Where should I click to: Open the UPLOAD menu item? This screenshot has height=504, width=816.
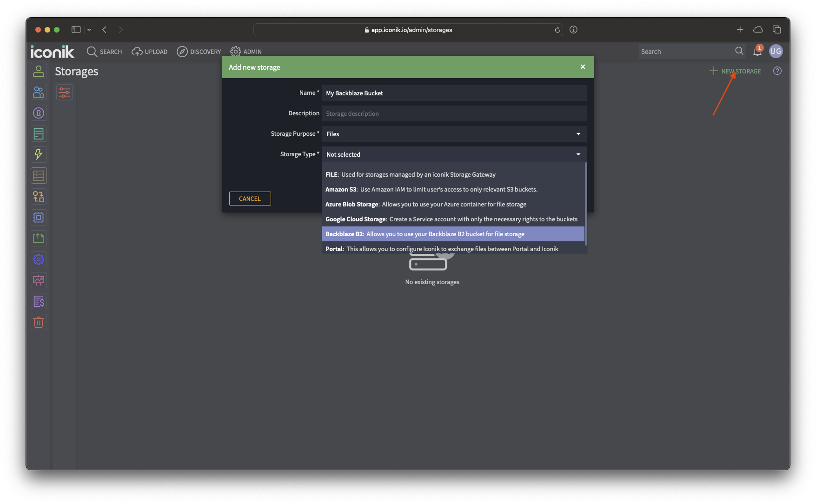click(150, 52)
